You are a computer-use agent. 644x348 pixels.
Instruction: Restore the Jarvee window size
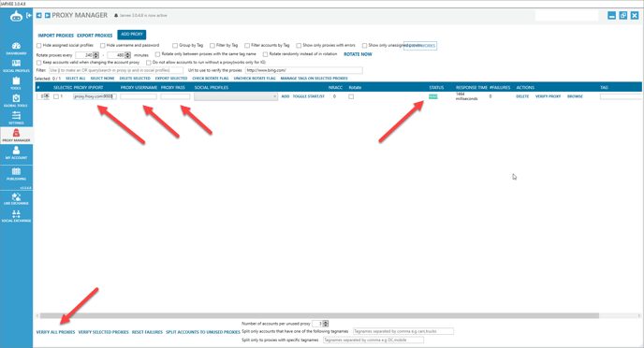pos(623,16)
